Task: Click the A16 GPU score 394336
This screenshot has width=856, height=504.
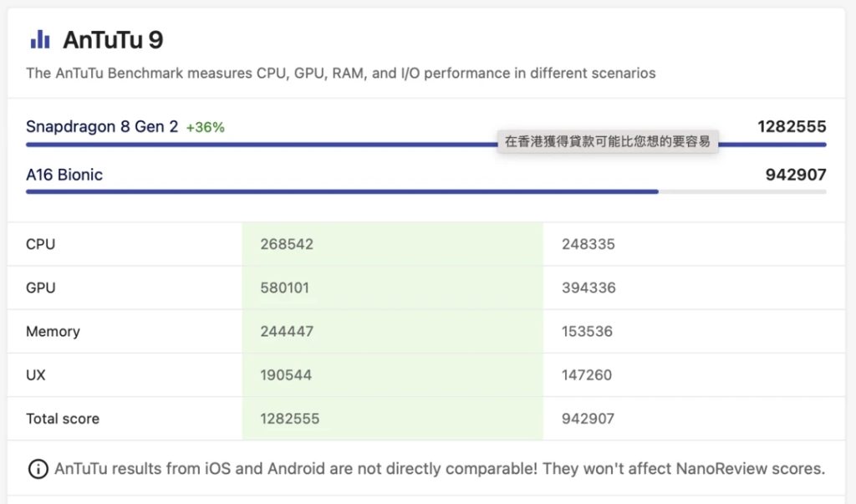Action: coord(588,288)
